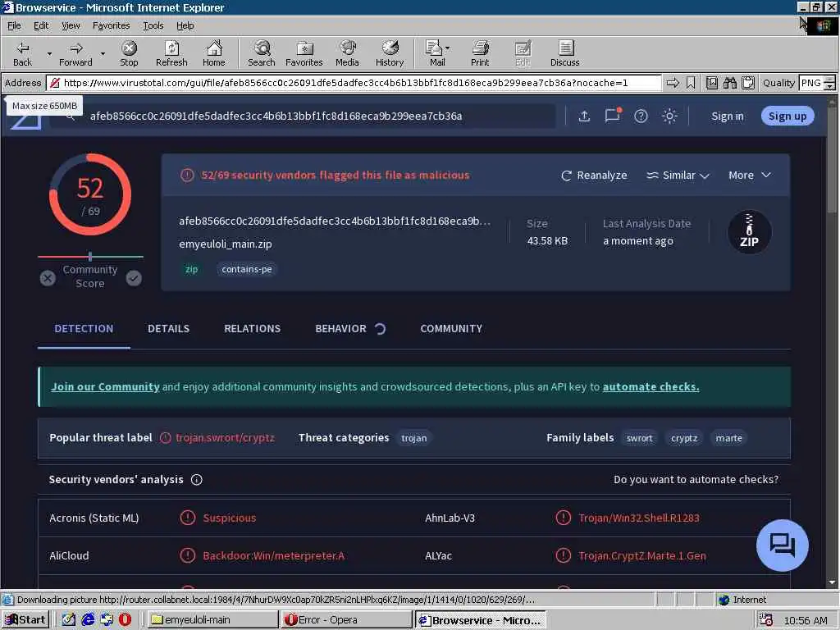Click the ZIP file type icon
Screen dimensions: 840x630
coord(749,232)
